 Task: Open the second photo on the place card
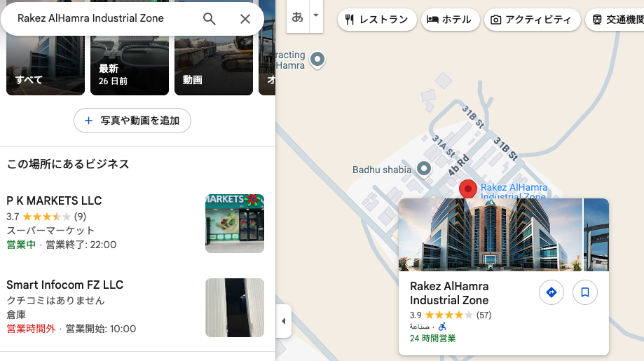[596, 235]
